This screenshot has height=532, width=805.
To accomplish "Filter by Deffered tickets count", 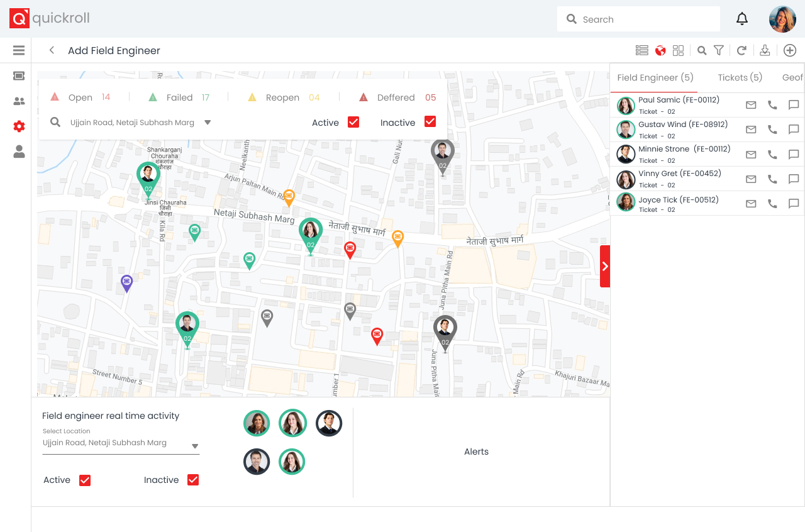I will [x=397, y=97].
